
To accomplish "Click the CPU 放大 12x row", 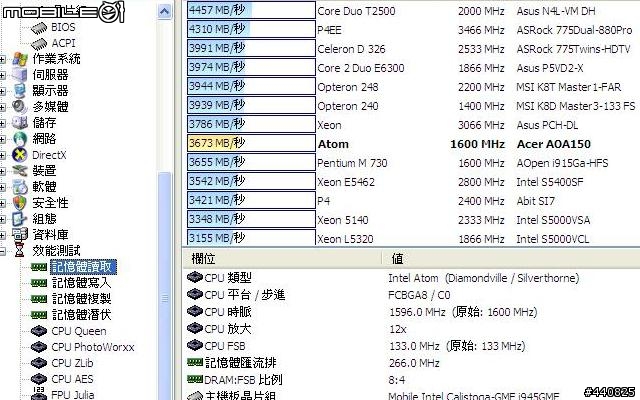I will coord(411,329).
